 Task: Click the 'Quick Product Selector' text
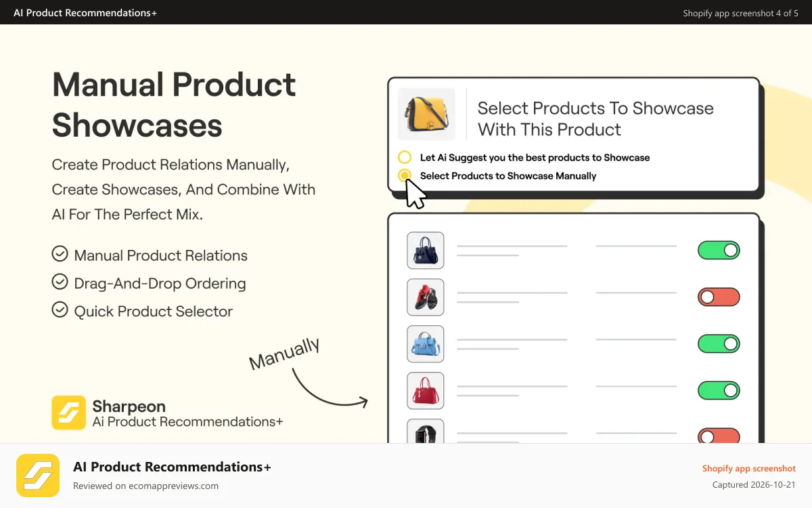pyautogui.click(x=154, y=311)
